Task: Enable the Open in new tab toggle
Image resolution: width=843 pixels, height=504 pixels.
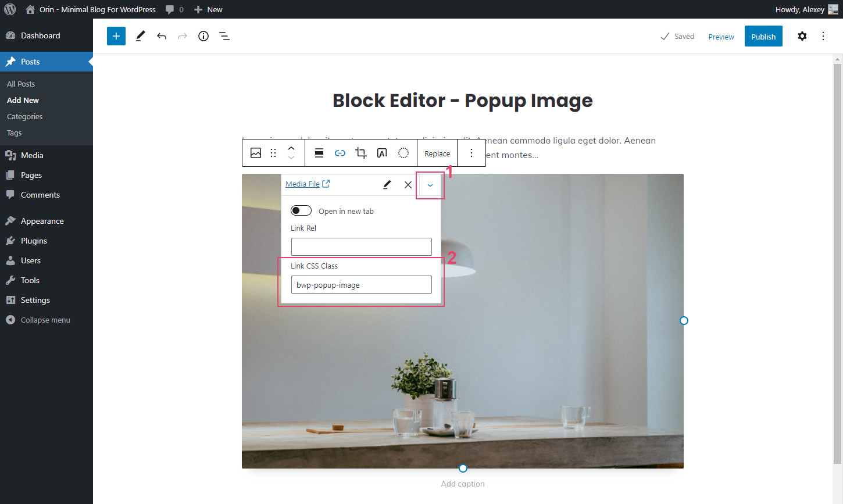Action: (x=301, y=210)
